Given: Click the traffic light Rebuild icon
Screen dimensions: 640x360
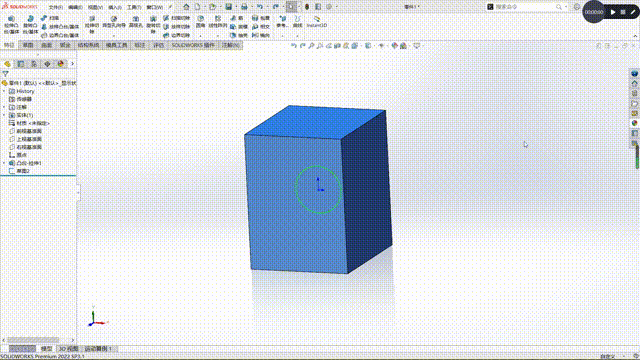Looking at the screenshot, I should coord(307,7).
